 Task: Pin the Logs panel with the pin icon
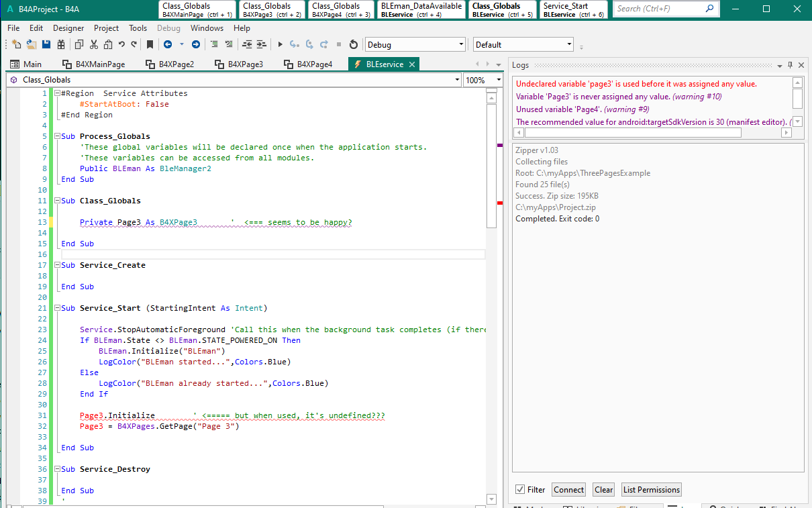click(791, 65)
